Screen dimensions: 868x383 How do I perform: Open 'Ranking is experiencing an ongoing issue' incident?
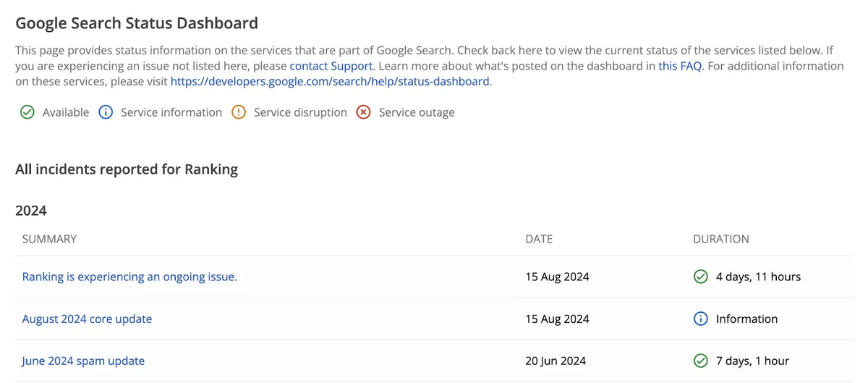pyautogui.click(x=129, y=277)
